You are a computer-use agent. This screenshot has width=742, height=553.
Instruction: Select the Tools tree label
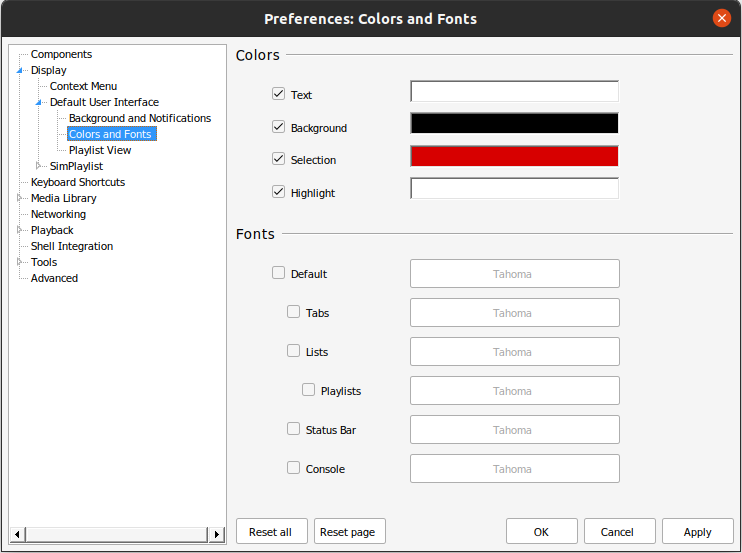pyautogui.click(x=44, y=262)
